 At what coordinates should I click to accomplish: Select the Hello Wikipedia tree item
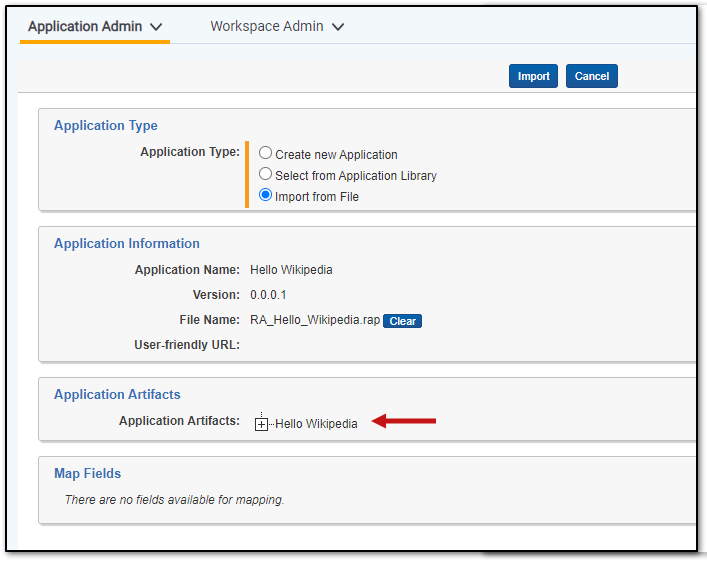316,424
